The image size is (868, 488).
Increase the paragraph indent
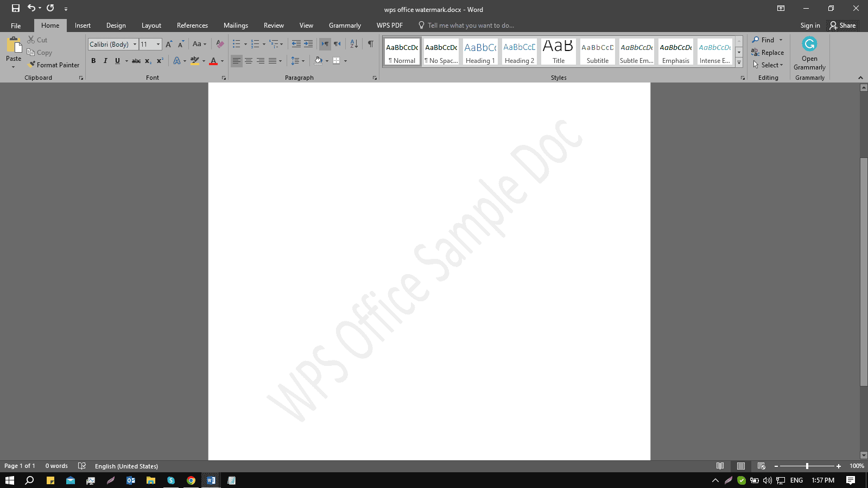[308, 45]
